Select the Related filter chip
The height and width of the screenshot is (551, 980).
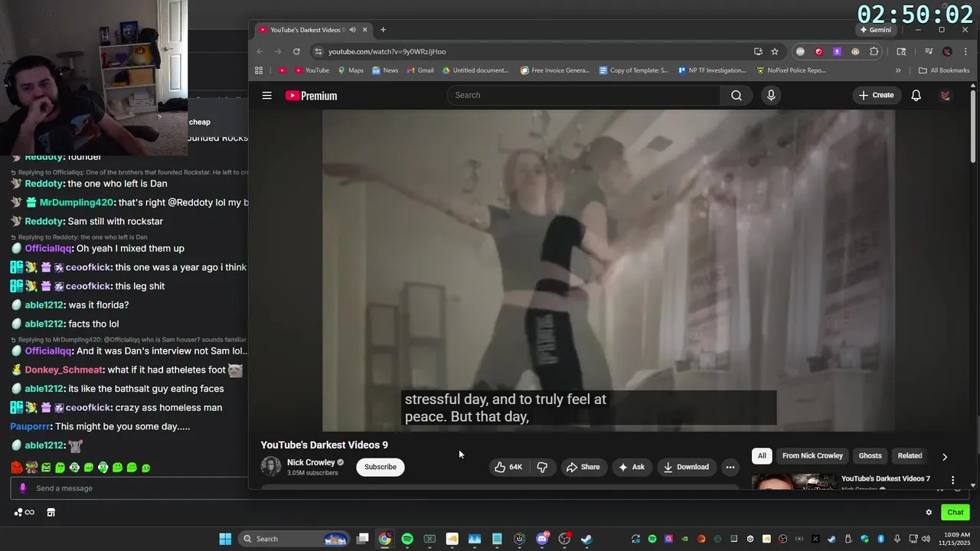pos(910,455)
